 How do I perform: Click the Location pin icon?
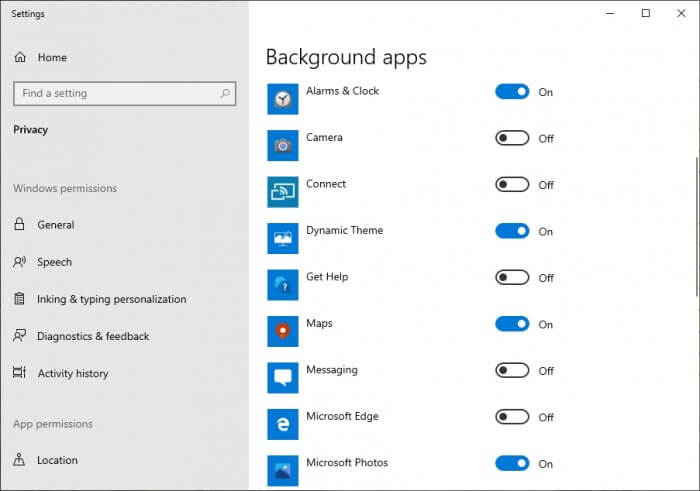pos(19,459)
